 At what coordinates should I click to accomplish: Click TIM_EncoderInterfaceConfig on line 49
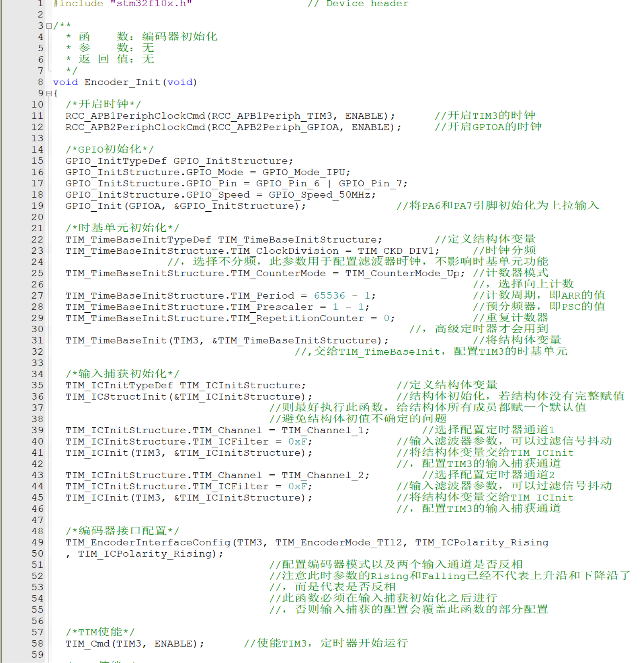(x=148, y=542)
